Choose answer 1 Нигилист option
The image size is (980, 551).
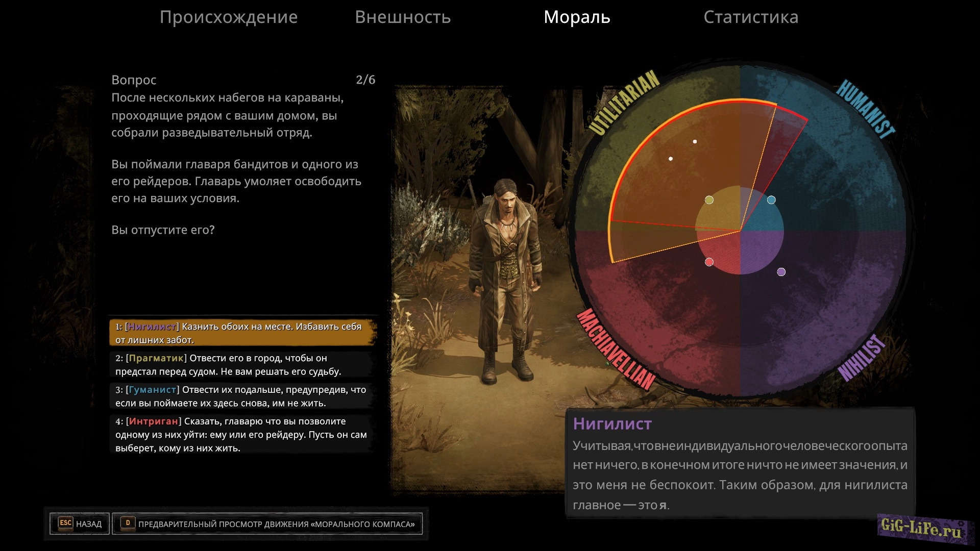pos(242,333)
